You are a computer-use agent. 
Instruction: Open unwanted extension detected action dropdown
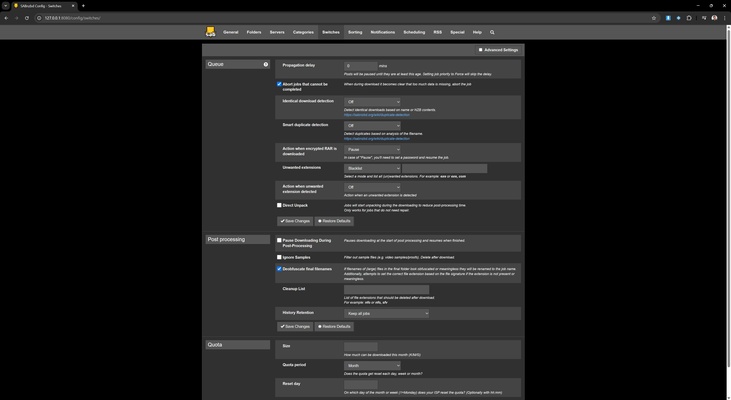tap(372, 187)
